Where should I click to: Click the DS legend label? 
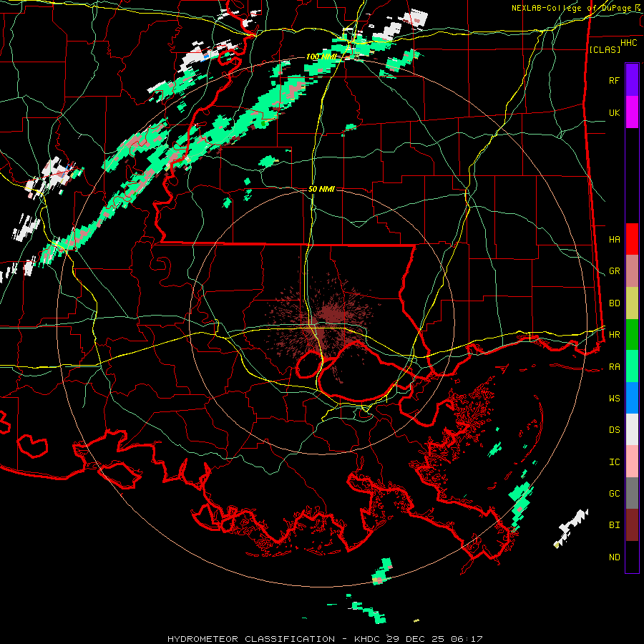tap(614, 430)
